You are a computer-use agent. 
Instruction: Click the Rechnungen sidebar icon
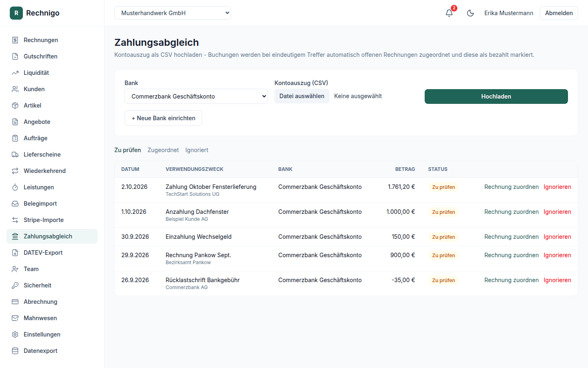tap(15, 40)
